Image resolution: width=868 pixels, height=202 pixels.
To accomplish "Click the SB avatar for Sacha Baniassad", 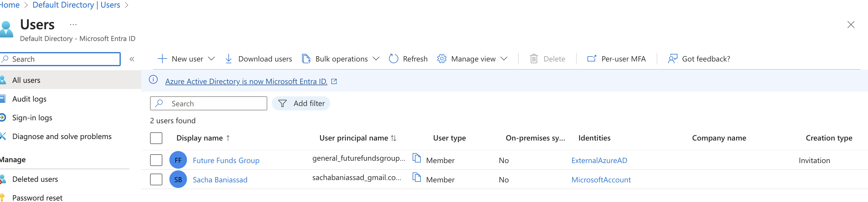I will point(178,180).
